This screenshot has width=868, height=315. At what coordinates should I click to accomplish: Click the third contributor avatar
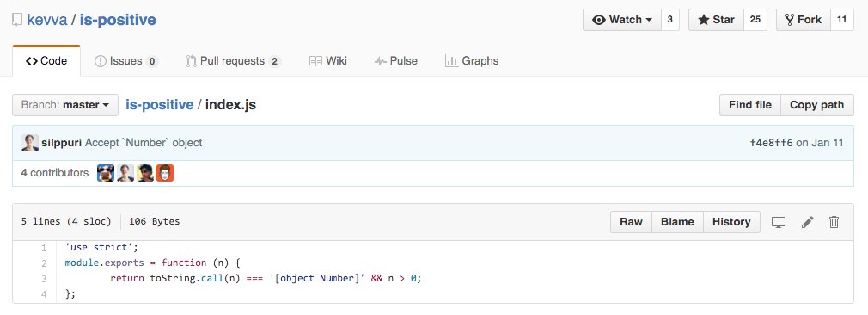click(145, 173)
